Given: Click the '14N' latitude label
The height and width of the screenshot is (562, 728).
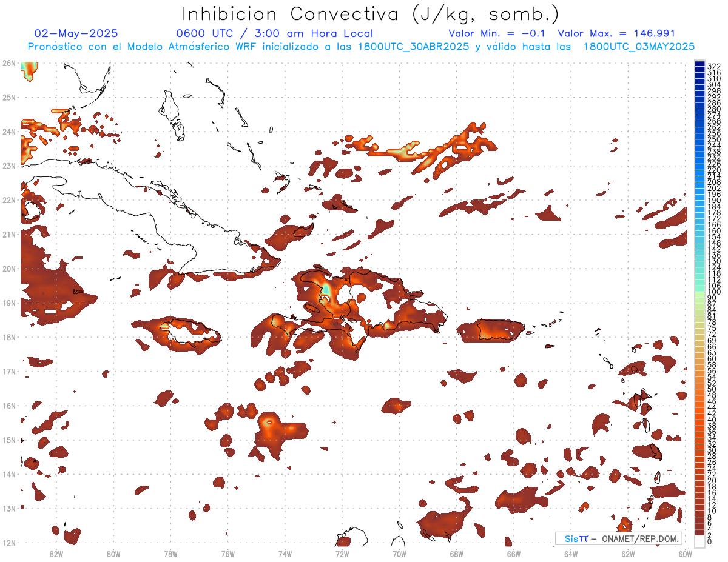Looking at the screenshot, I should (x=9, y=474).
